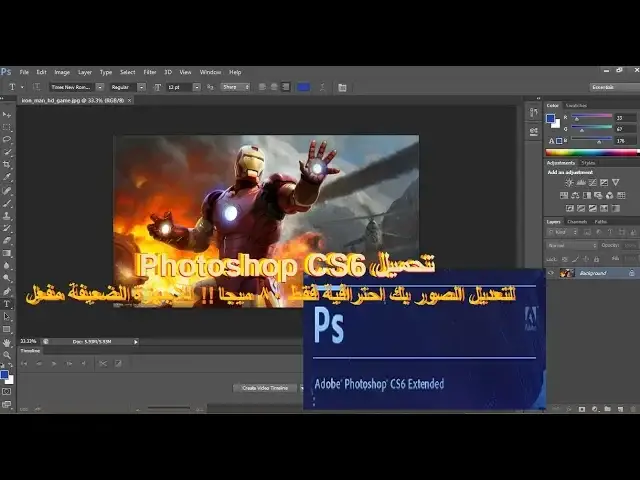Select the Dodge tool
640x480 pixels.
(x=7, y=278)
